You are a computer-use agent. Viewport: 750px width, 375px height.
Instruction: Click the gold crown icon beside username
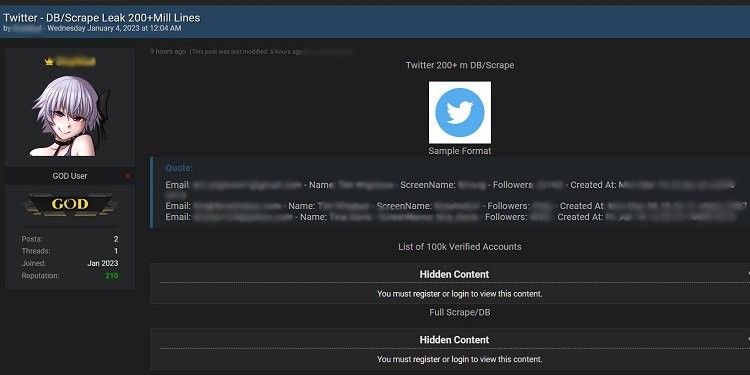click(49, 62)
